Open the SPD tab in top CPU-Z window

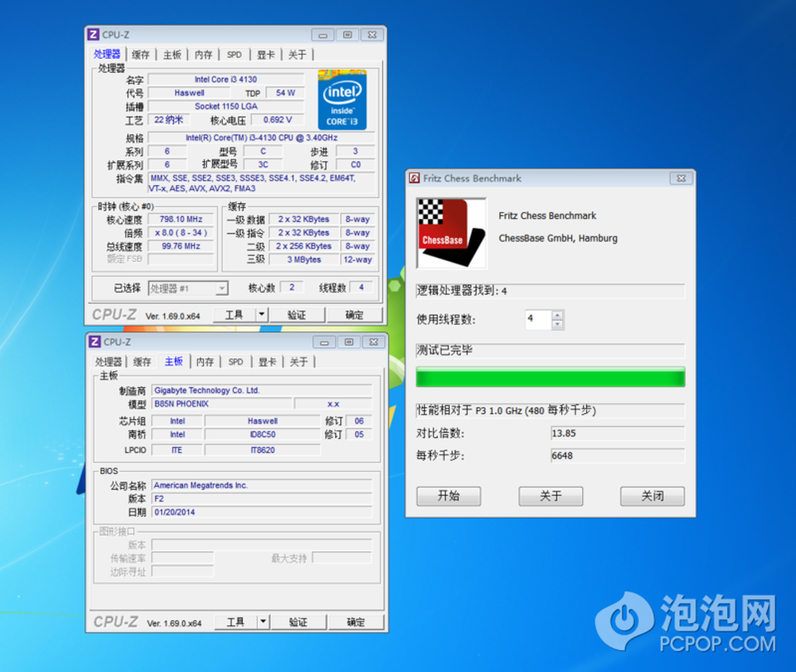(x=234, y=55)
